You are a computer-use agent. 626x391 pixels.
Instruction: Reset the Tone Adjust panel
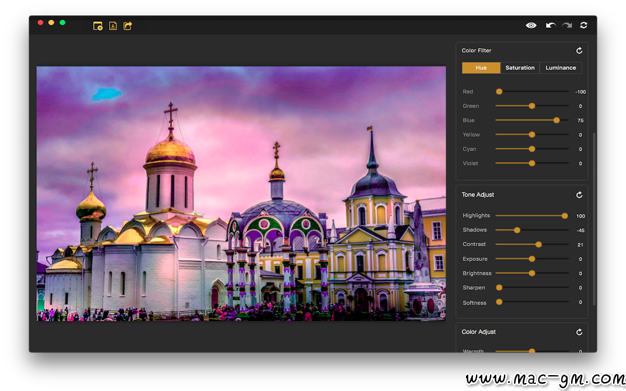pyautogui.click(x=579, y=195)
